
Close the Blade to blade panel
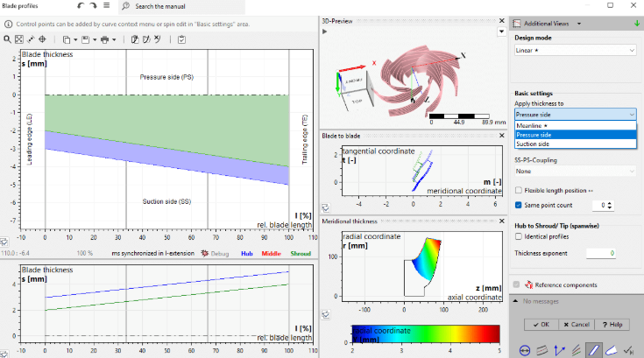click(x=501, y=136)
